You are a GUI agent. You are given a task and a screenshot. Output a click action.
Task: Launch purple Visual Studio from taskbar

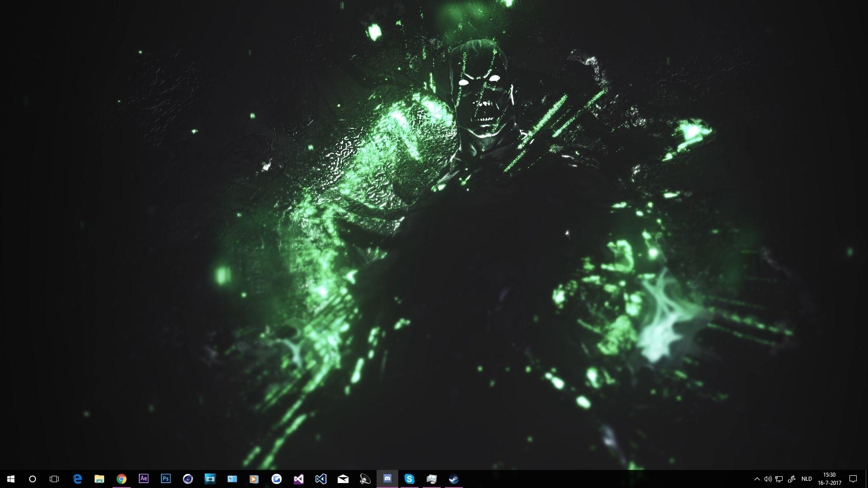point(299,479)
